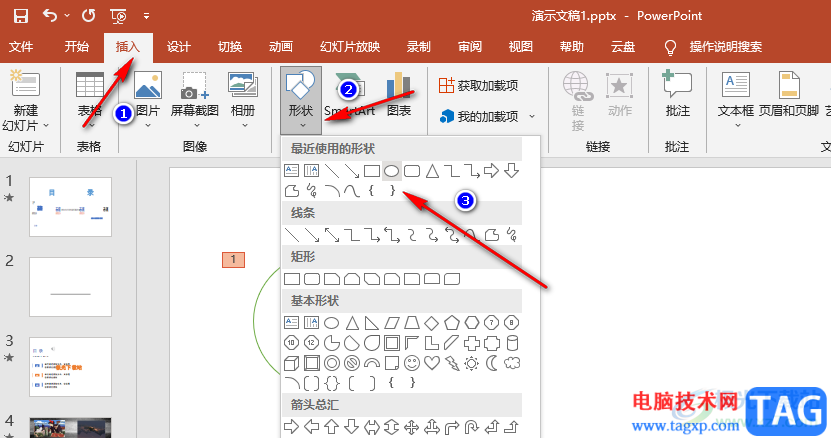831x438 pixels.
Task: Select the right arrow in recently used shapes
Action: pyautogui.click(x=491, y=171)
